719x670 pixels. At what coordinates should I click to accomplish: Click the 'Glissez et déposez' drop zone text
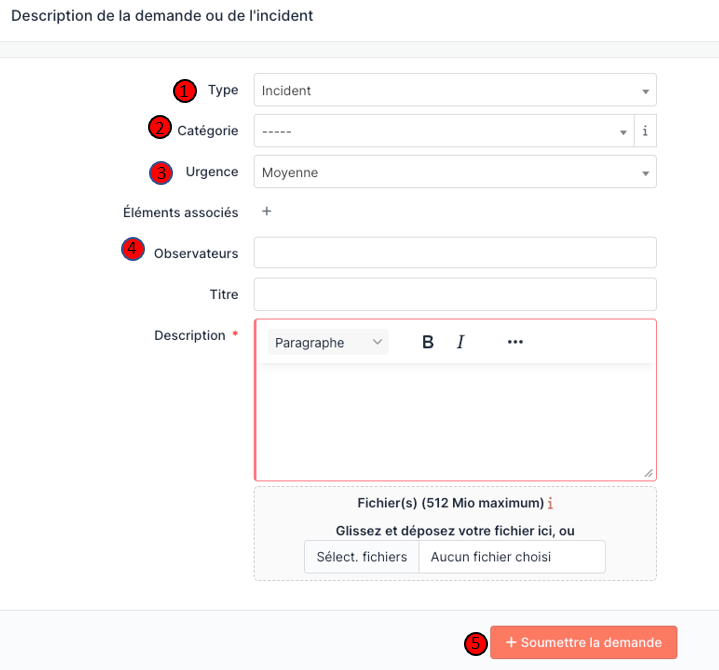[455, 530]
